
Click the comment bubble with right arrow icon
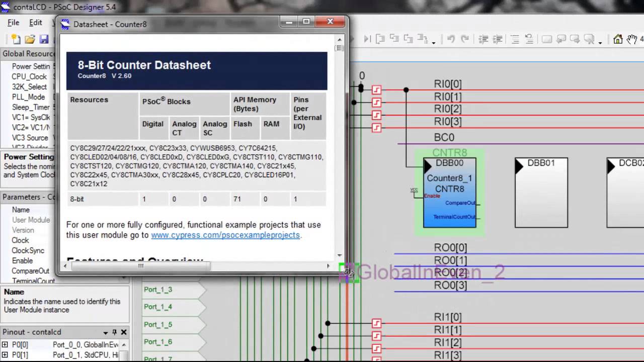coord(575,39)
